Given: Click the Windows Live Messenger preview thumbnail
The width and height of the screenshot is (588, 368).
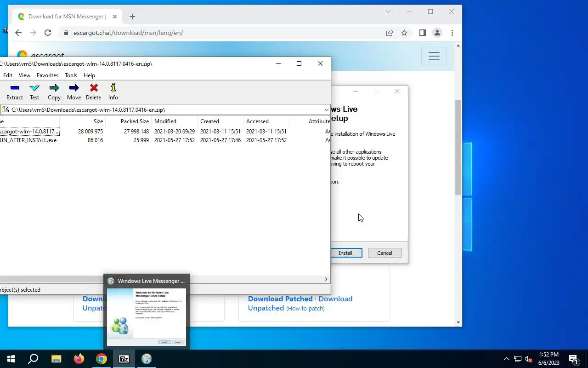Looking at the screenshot, I should pos(147,317).
